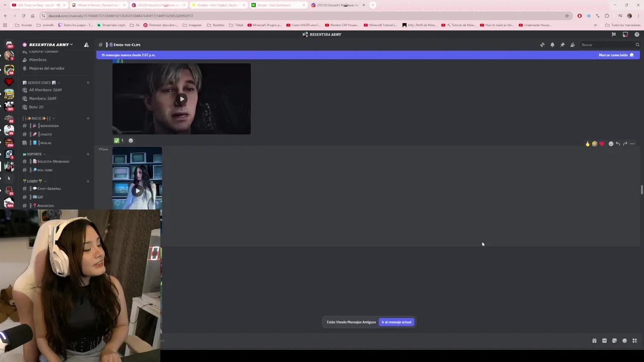Bookmark page with star in address bar

point(567,16)
